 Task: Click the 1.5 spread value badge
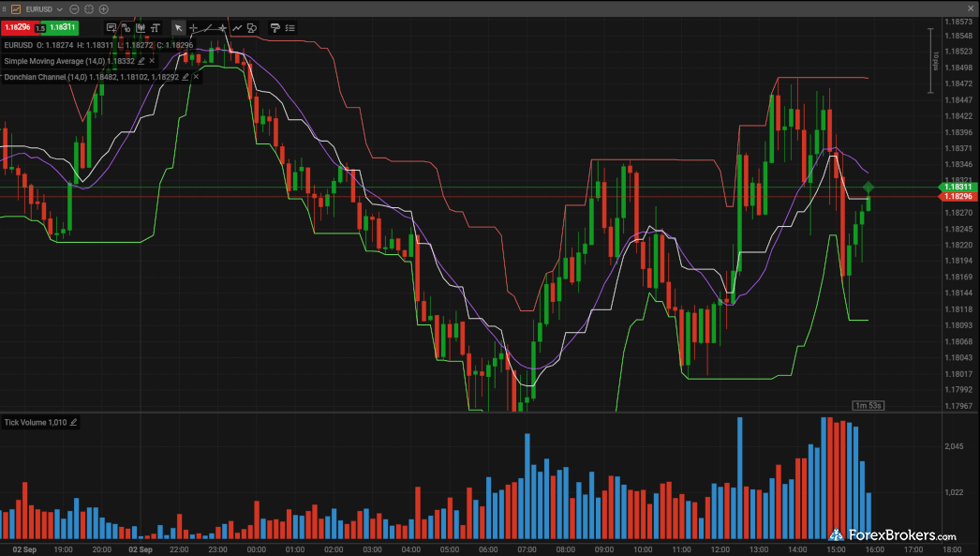[40, 28]
